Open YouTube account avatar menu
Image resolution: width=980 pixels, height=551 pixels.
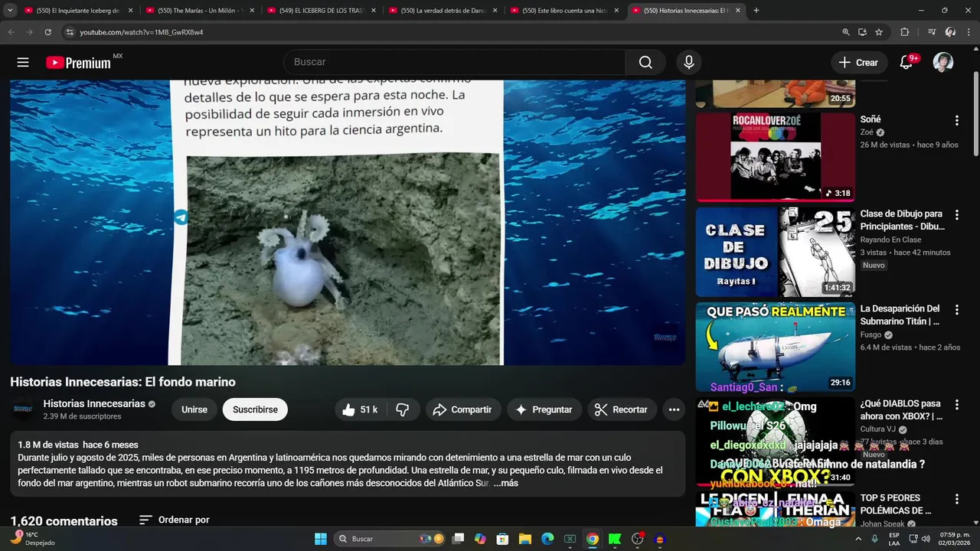pyautogui.click(x=943, y=63)
